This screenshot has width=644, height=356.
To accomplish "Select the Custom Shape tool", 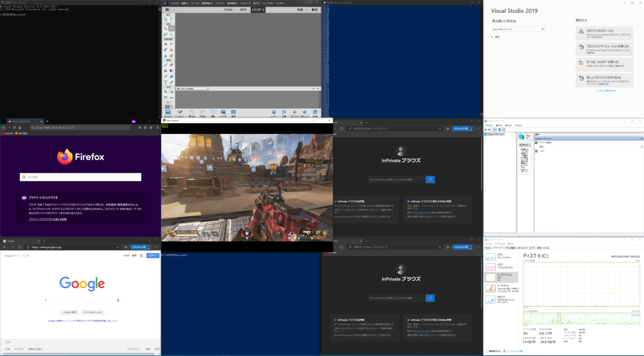I will (x=172, y=76).
